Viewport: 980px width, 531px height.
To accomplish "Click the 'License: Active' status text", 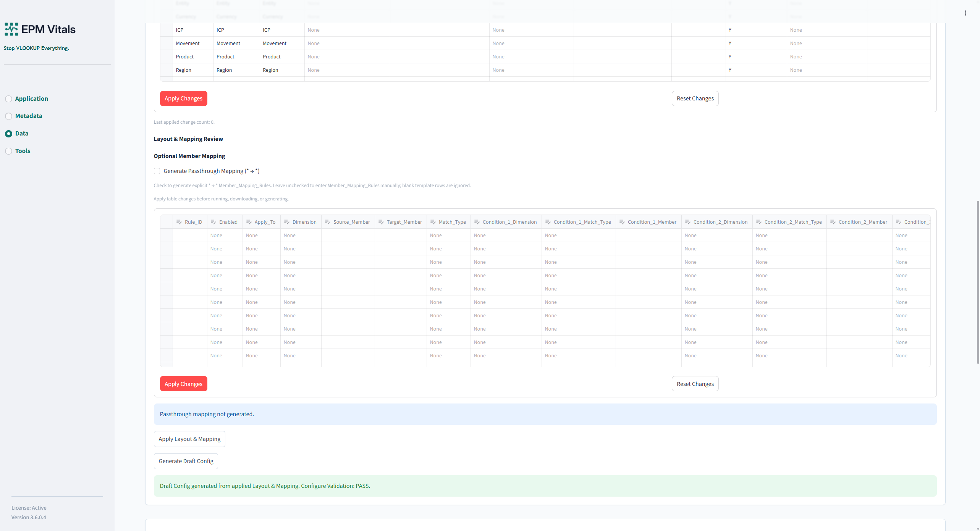I will click(x=29, y=508).
